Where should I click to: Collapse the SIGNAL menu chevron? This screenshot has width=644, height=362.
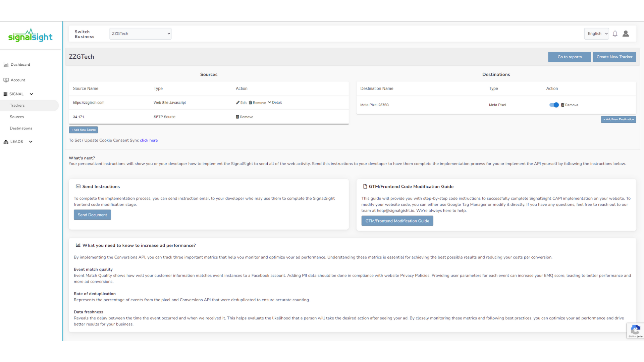32,94
